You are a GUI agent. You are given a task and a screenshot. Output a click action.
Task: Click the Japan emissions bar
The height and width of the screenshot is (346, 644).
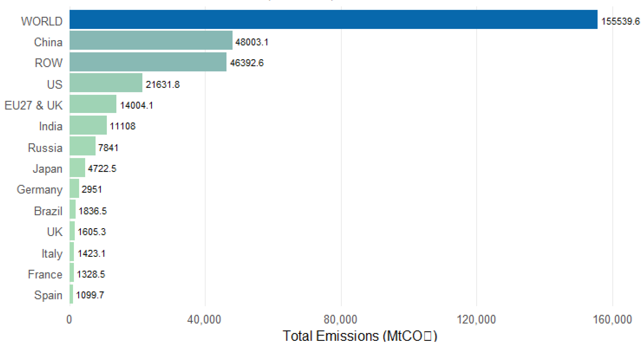(77, 167)
